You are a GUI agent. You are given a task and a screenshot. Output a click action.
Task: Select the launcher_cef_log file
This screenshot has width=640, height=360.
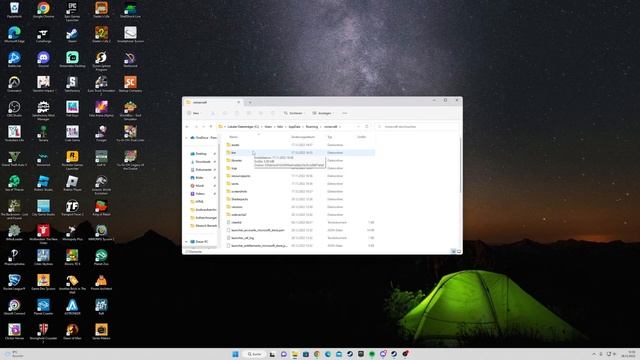click(300, 238)
